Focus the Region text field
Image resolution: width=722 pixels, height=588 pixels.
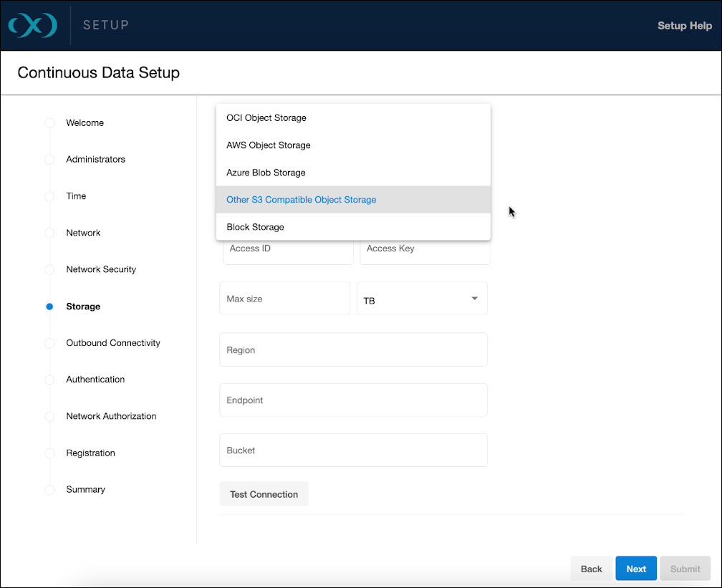(352, 350)
